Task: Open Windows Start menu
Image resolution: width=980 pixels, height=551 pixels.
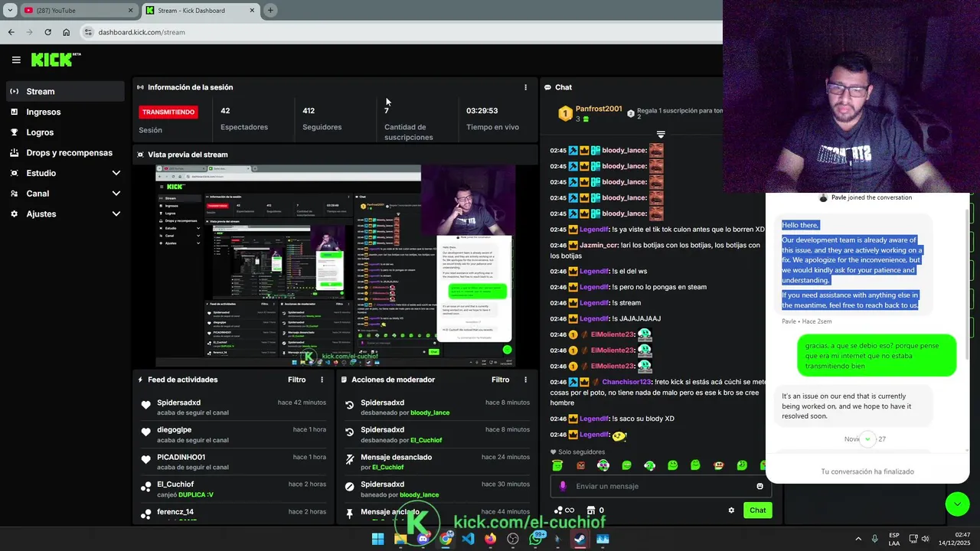Action: coord(377,539)
